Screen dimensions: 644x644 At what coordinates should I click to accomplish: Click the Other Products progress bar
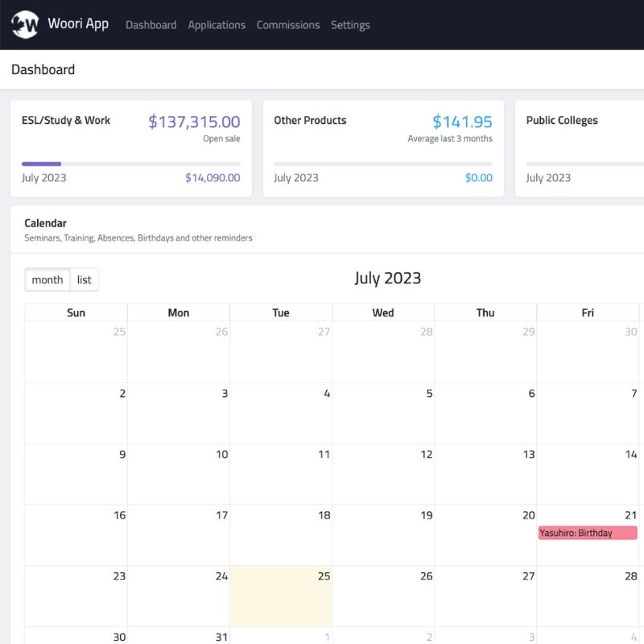click(x=383, y=163)
